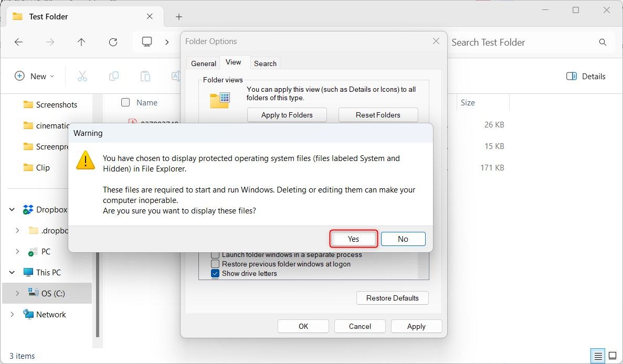The image size is (623, 364).
Task: Collapse the Dropbox tree node
Action: click(12, 210)
